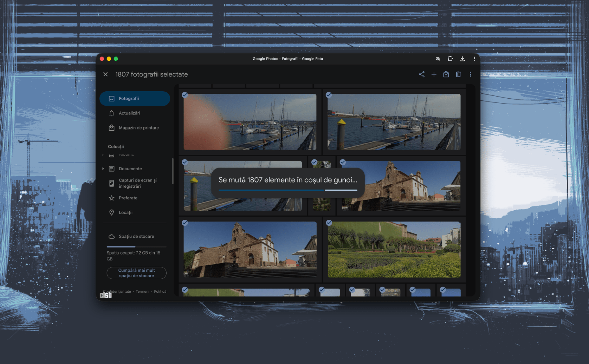
Task: Uncheck the green hedge garden photo
Action: [329, 223]
